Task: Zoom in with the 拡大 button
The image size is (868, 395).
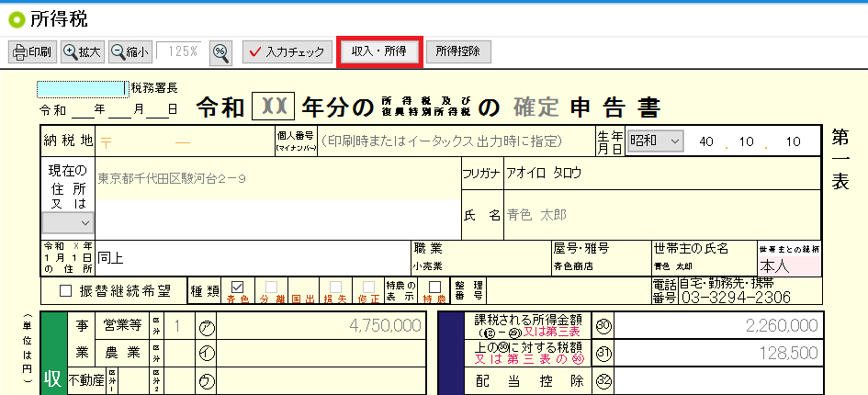Action: (x=83, y=52)
